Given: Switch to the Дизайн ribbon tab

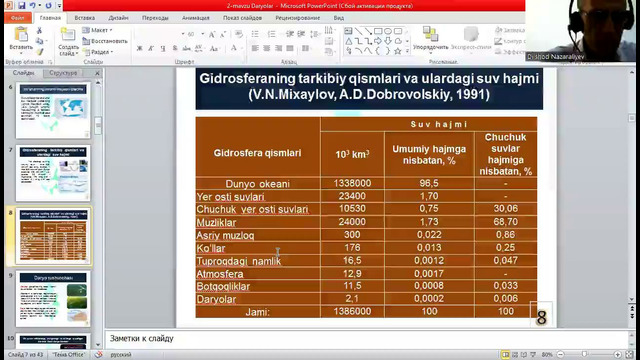Looking at the screenshot, I should tap(118, 18).
